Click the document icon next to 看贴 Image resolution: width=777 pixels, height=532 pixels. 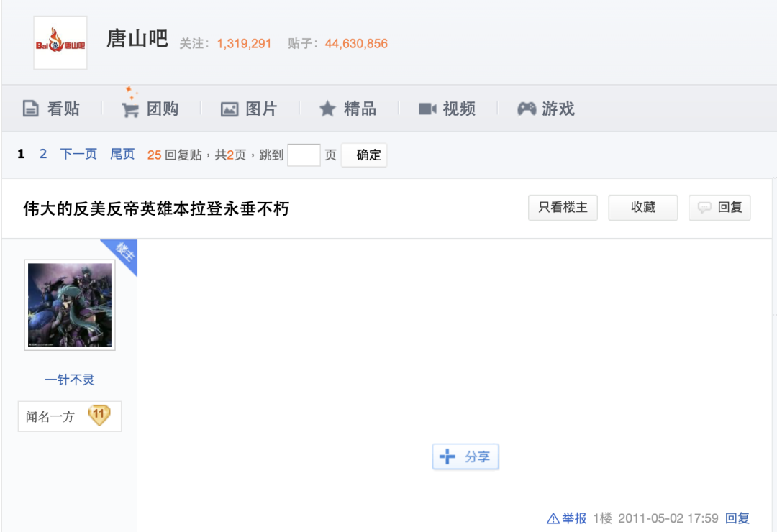tap(30, 109)
